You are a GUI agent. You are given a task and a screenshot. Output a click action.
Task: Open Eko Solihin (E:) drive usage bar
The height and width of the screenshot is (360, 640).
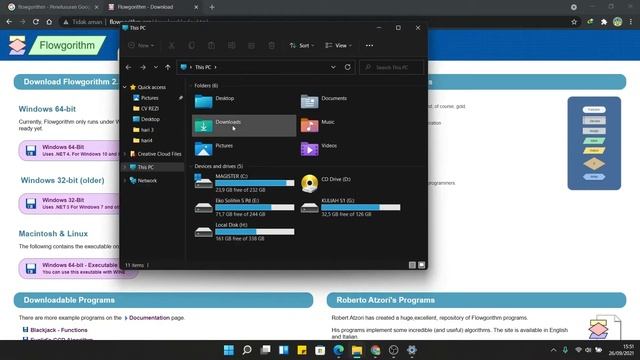click(255, 207)
